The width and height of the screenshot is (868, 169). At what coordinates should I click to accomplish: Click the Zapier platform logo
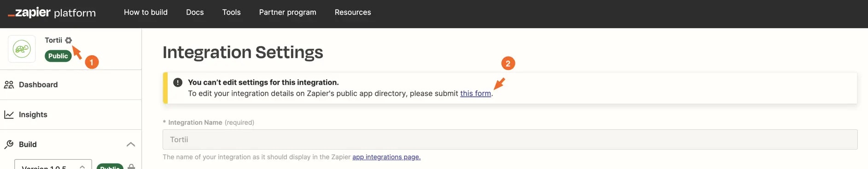click(52, 13)
